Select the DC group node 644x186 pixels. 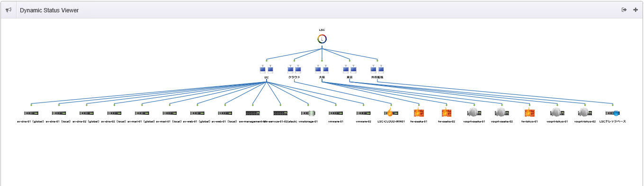267,69
